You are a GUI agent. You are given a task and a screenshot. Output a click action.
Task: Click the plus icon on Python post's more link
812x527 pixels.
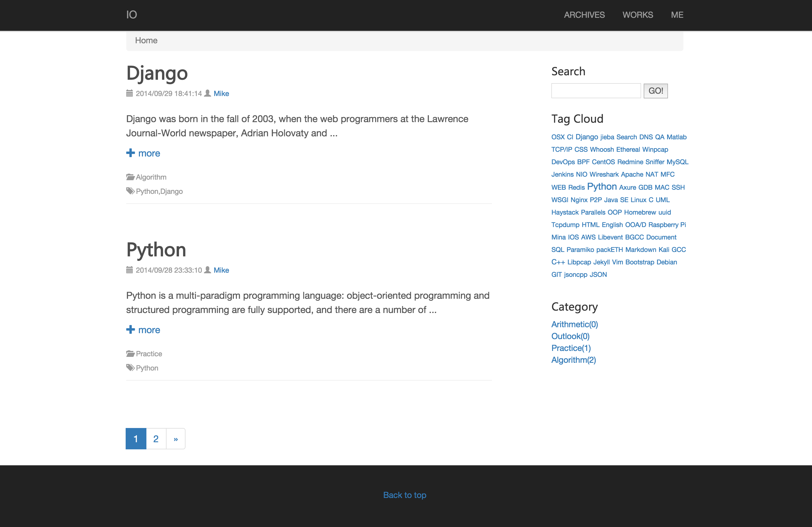tap(130, 329)
